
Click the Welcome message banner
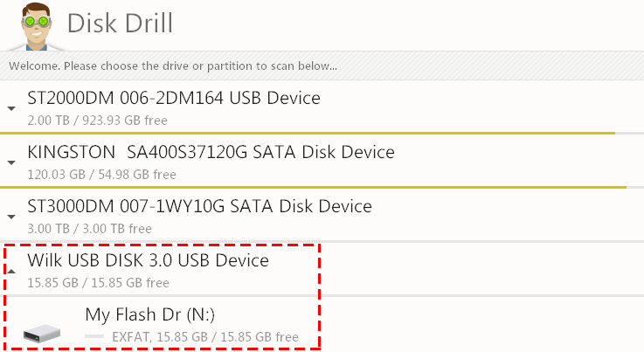pos(322,66)
